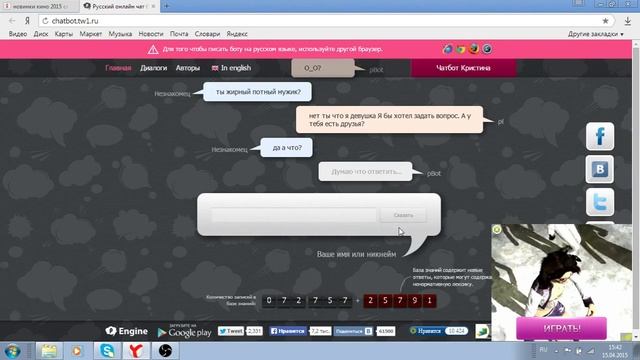Expand the Другие закладки bookmarks dropdown
Image resolution: width=640 pixels, height=360 pixels.
[596, 34]
